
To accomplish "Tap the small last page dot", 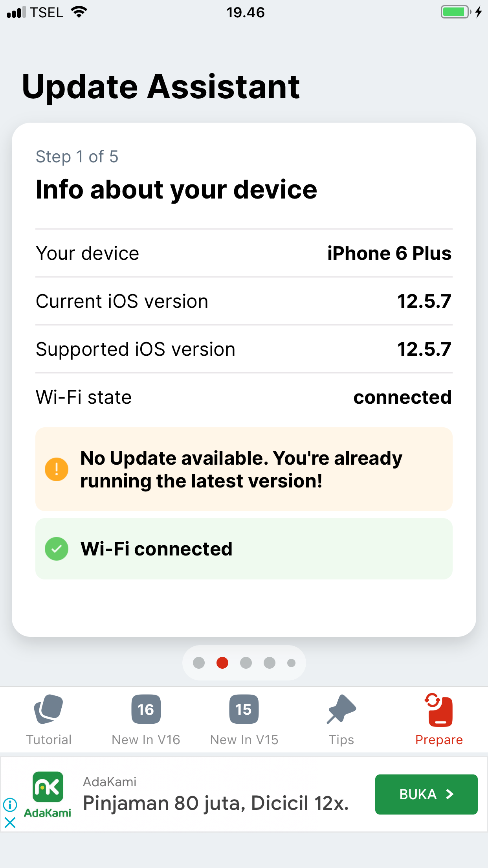I will click(291, 663).
